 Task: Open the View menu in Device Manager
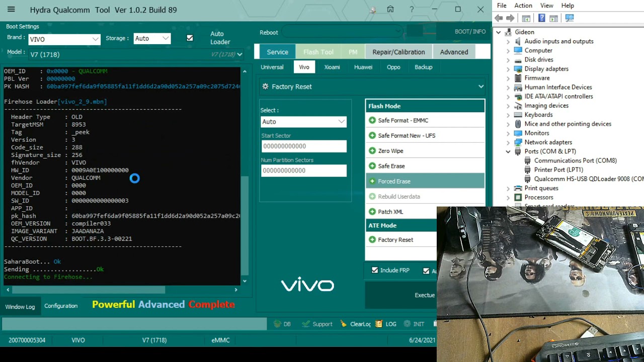547,6
